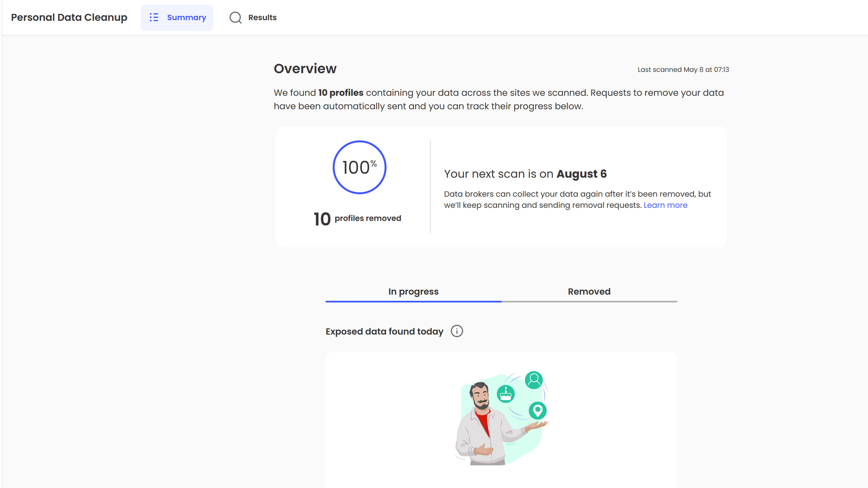Click the green person profile icon
The width and height of the screenshot is (868, 488).
tap(534, 380)
